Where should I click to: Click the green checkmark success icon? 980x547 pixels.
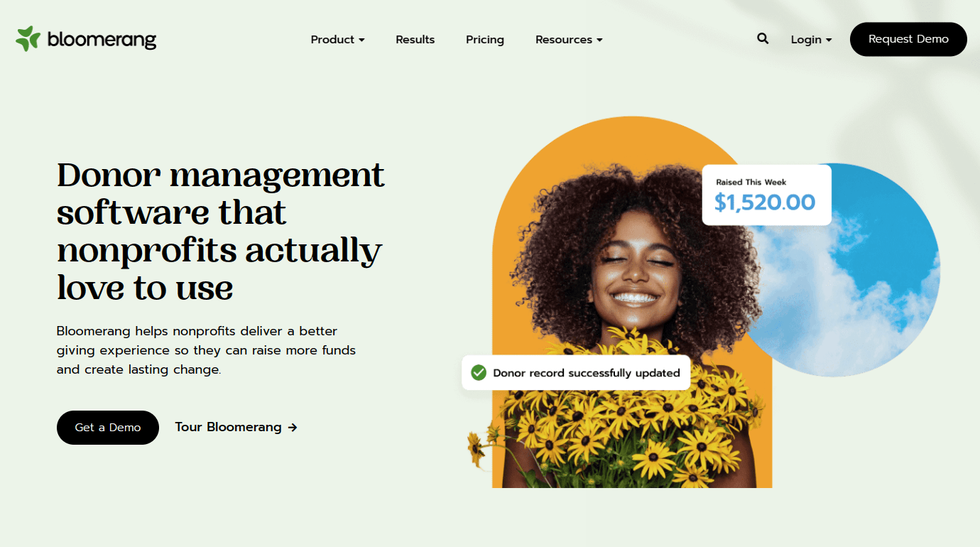coord(479,372)
